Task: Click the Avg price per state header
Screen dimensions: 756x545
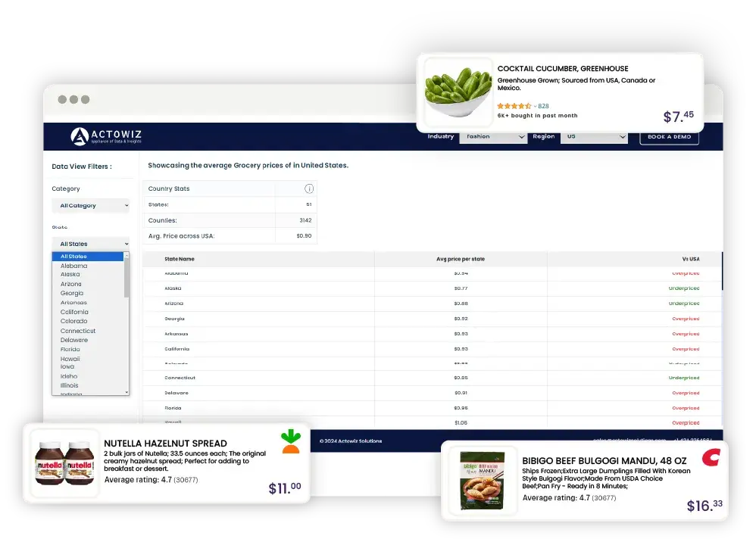Action: 461,259
